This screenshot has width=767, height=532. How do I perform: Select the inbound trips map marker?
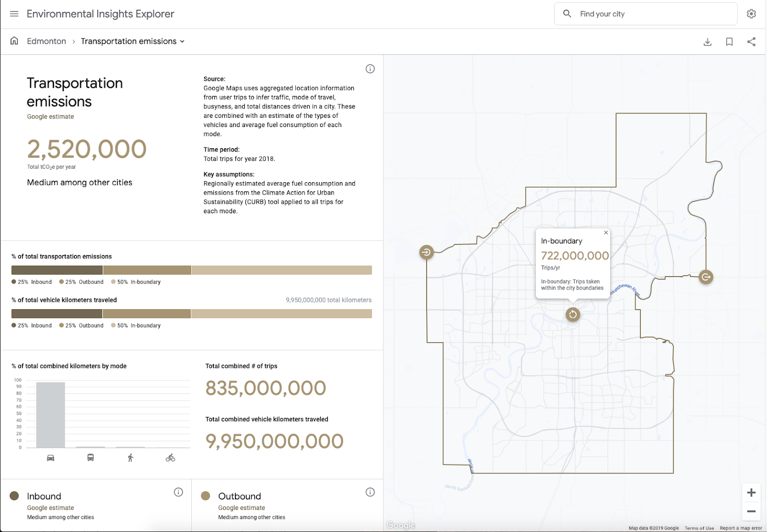(x=426, y=252)
